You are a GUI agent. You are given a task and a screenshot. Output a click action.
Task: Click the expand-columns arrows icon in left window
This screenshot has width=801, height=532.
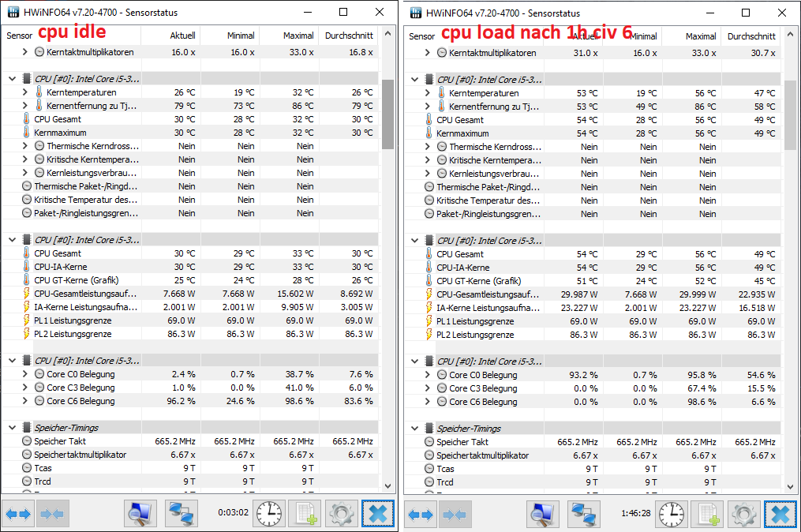pos(18,513)
